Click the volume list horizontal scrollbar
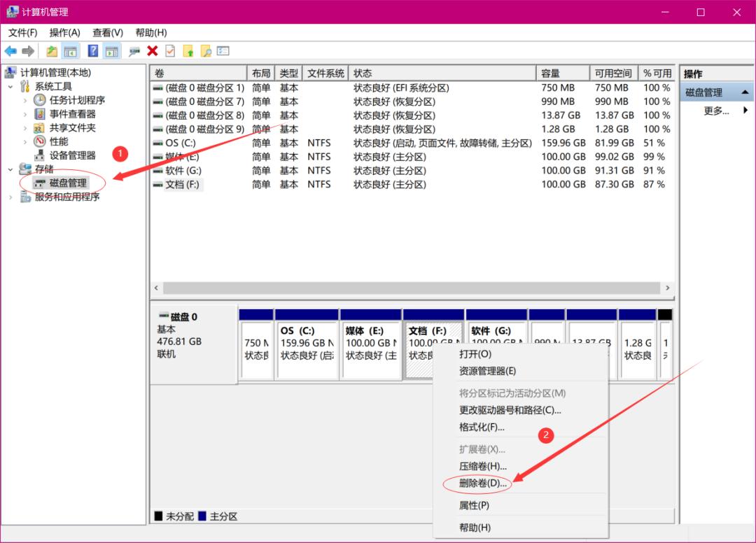Image resolution: width=756 pixels, height=543 pixels. point(412,288)
